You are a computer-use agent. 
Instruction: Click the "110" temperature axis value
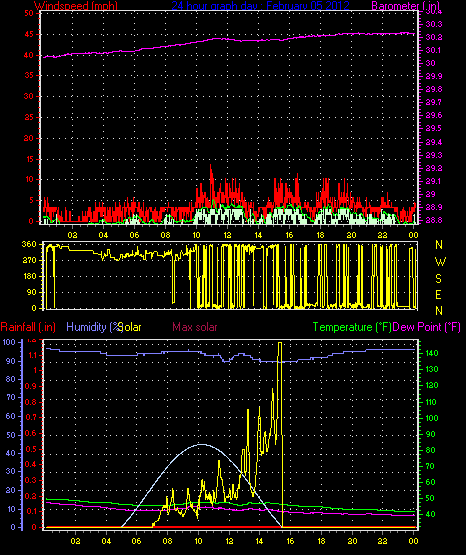[432, 402]
